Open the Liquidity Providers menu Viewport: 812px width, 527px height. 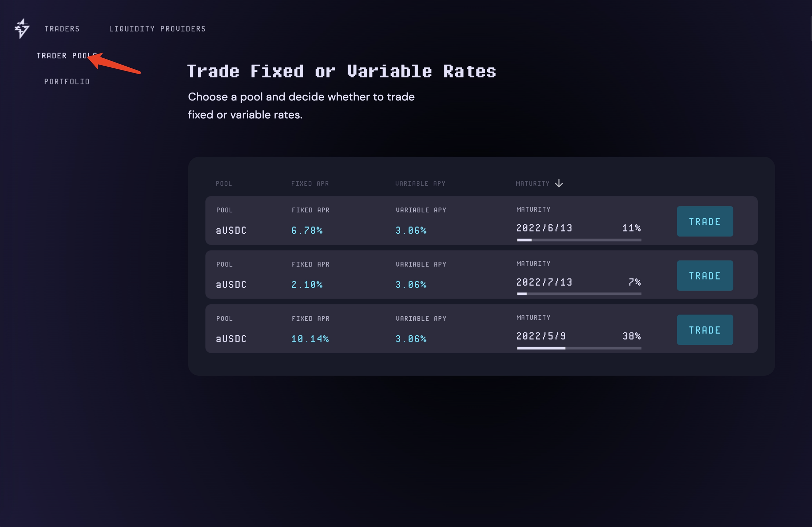157,29
